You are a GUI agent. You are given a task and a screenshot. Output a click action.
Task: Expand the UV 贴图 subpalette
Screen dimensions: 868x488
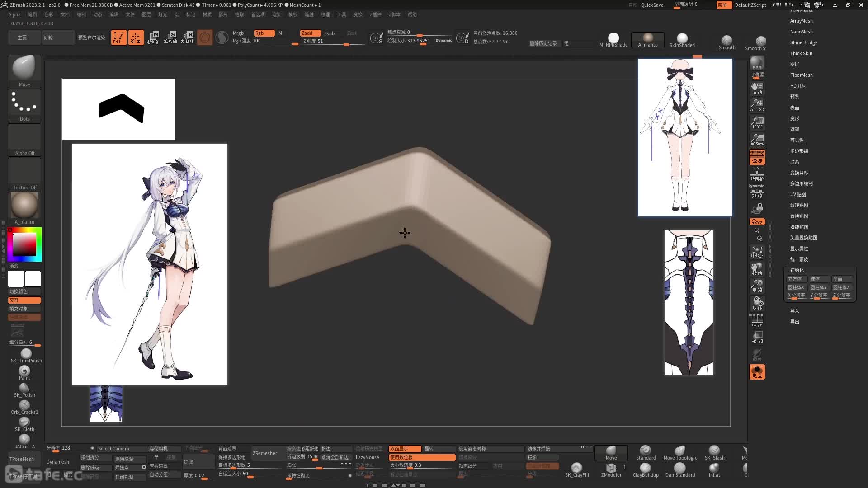[798, 194]
